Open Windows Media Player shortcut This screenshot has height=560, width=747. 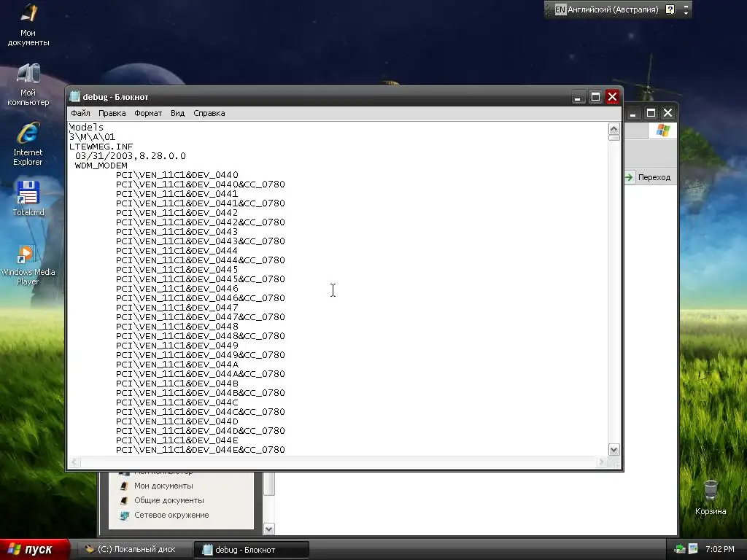coord(28,265)
